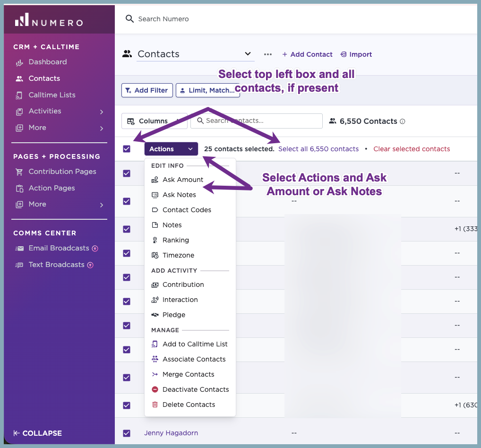This screenshot has height=448, width=481.
Task: Click the Merge Contacts arrow icon
Action: 155,374
